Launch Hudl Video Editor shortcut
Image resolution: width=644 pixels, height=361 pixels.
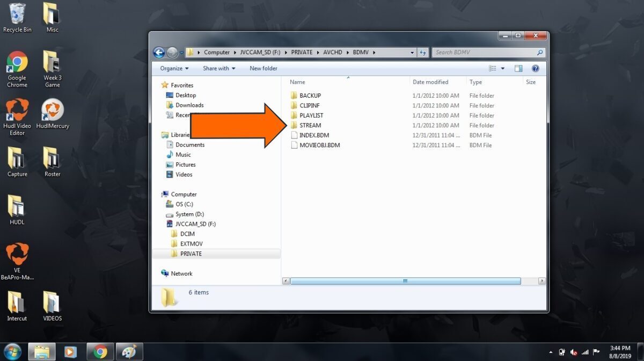pos(17,117)
